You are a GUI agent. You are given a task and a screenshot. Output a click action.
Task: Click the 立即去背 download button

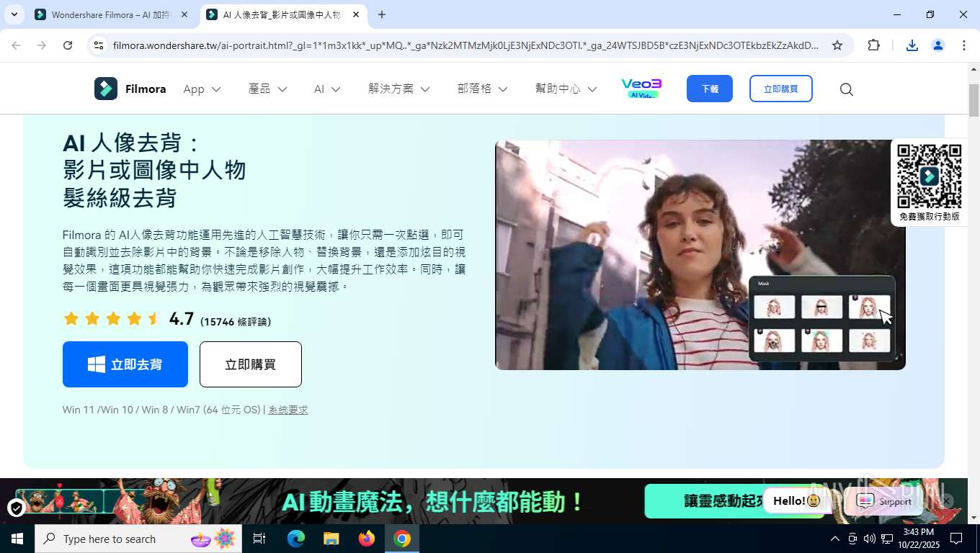[x=125, y=364]
